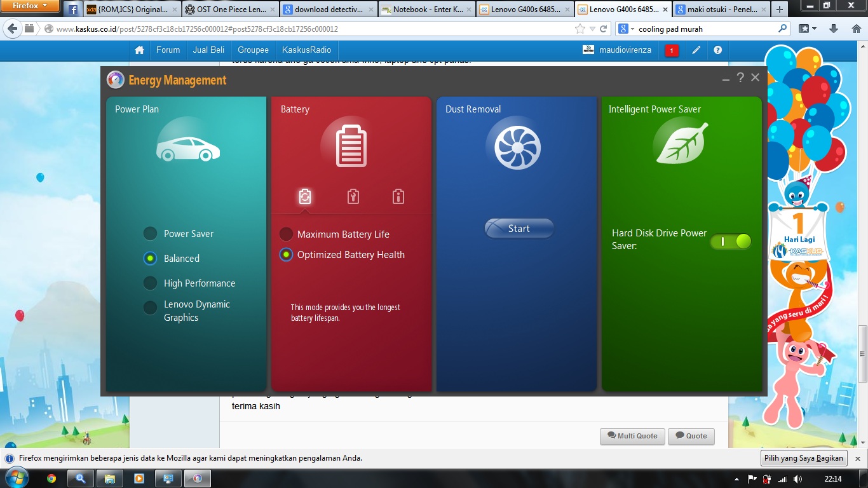Bookmark page with the star icon
The image size is (868, 488).
(580, 29)
